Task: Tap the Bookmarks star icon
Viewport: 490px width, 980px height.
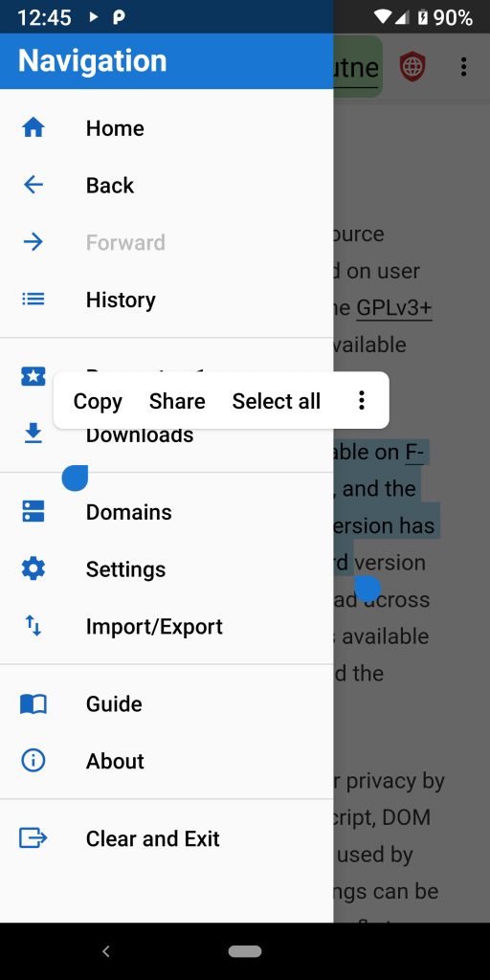Action: coord(33,376)
